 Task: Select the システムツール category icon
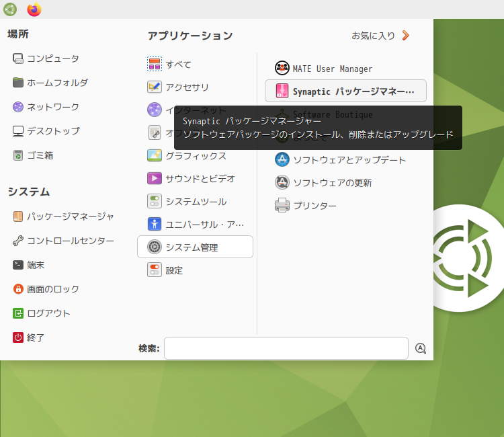tap(155, 201)
